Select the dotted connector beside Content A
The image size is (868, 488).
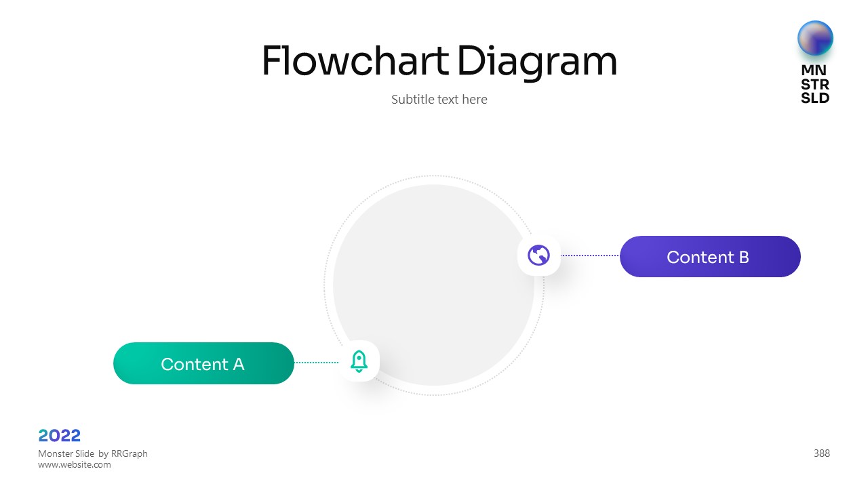pos(317,363)
